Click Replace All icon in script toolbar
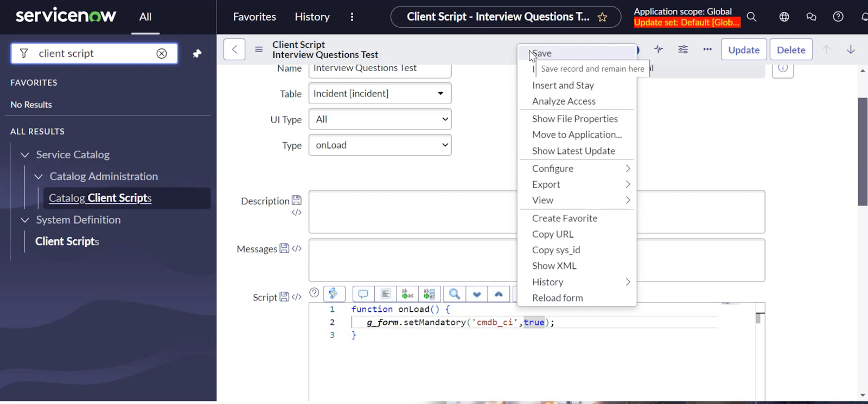This screenshot has width=868, height=404. (x=429, y=294)
